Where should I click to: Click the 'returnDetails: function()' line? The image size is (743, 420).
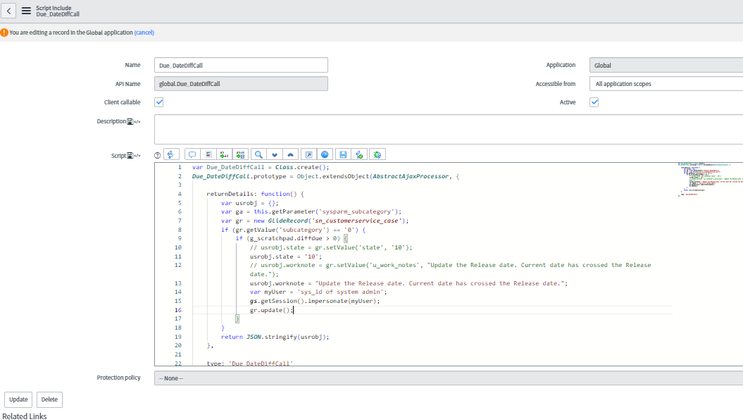pyautogui.click(x=255, y=194)
